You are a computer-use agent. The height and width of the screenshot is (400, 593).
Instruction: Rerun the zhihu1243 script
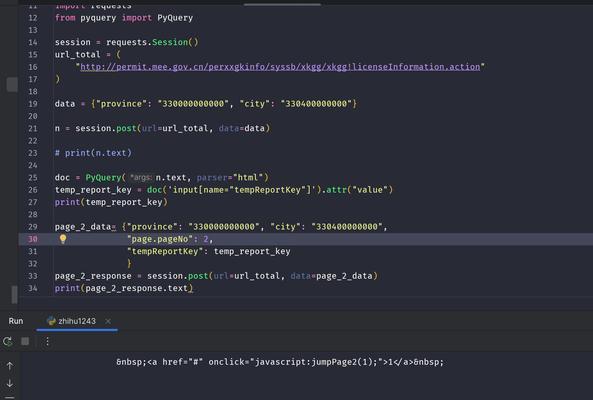(7, 341)
